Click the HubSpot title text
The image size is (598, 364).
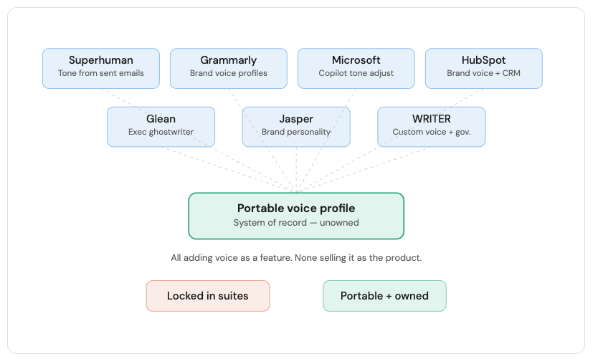(x=484, y=60)
